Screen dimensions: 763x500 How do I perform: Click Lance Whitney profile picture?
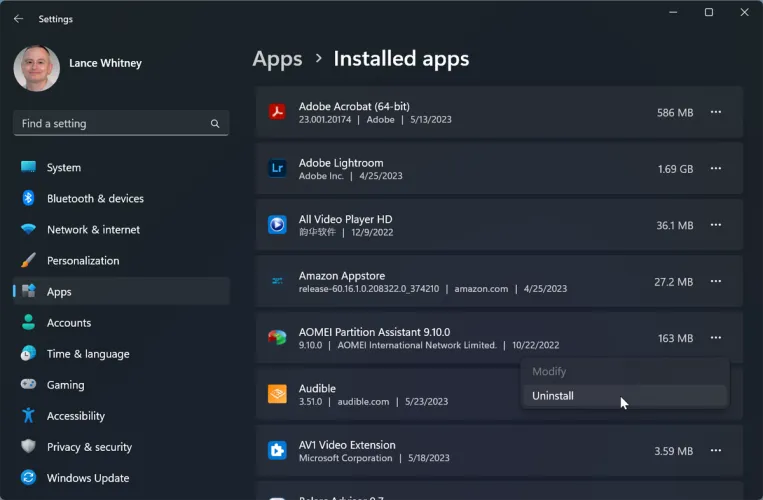[36, 68]
